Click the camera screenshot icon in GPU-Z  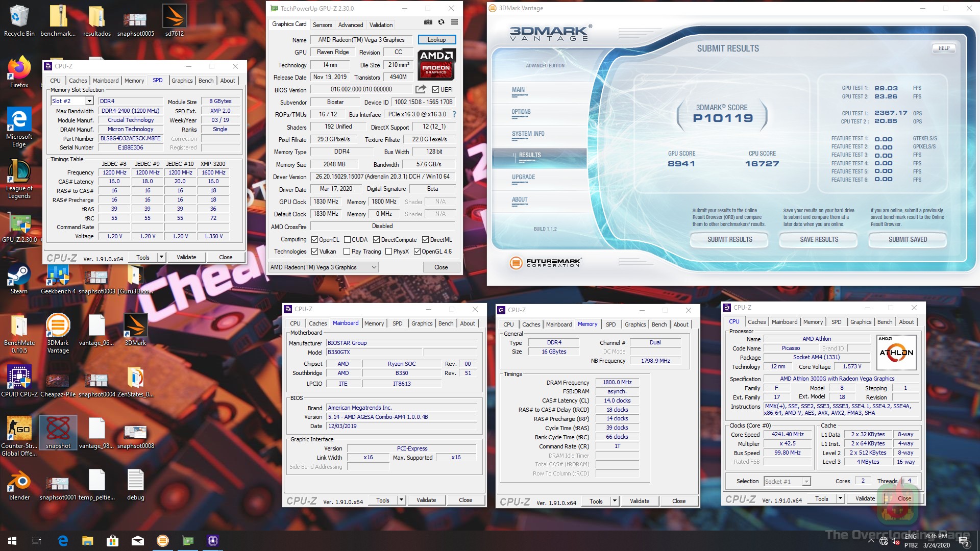pyautogui.click(x=428, y=22)
